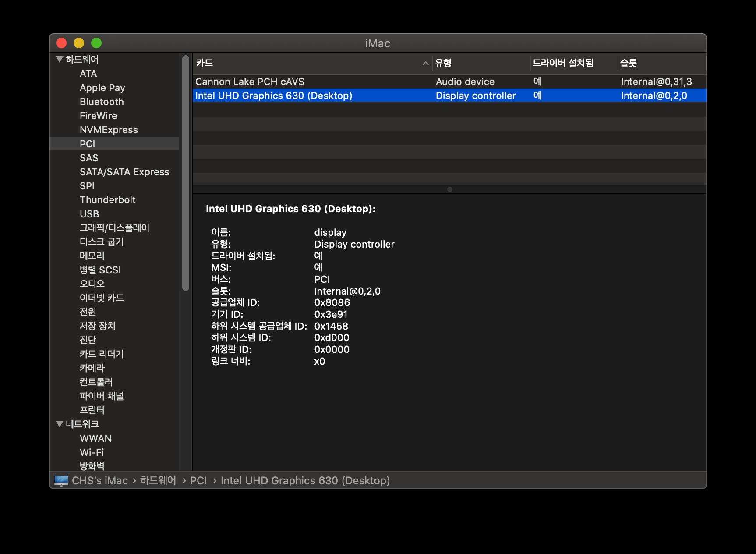This screenshot has width=756, height=554.
Task: Click the 0x3e91 device ID value
Action: coord(331,314)
